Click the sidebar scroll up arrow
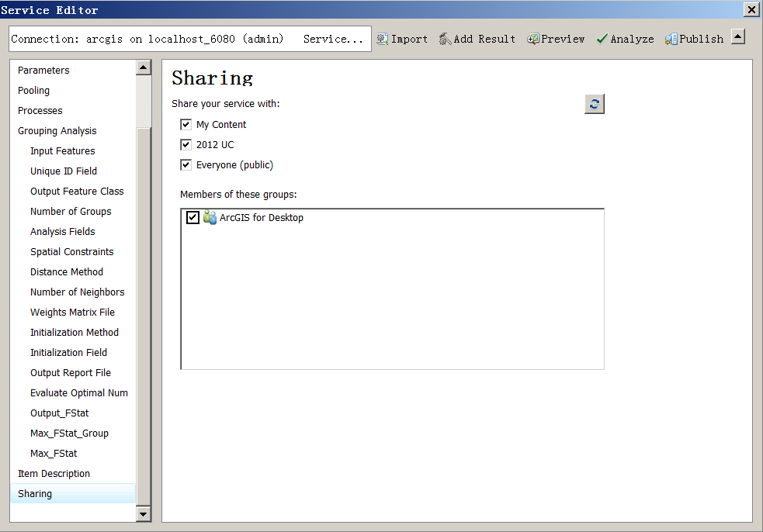This screenshot has height=532, width=763. [144, 67]
